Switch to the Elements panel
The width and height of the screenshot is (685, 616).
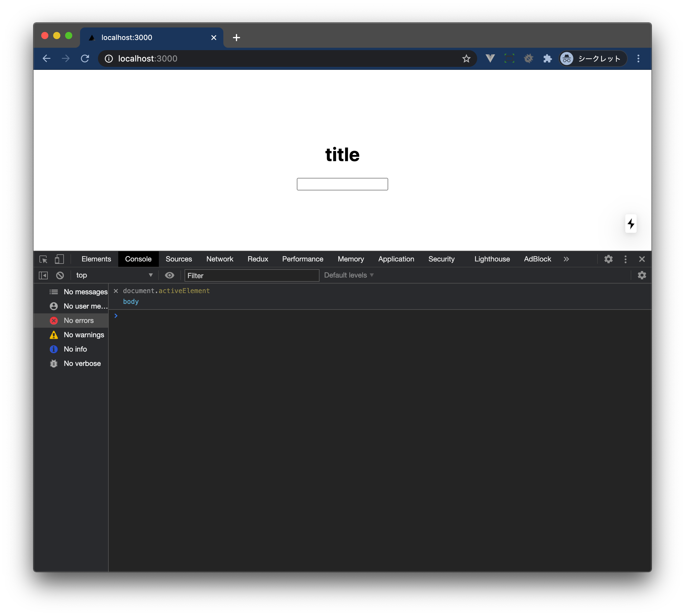point(96,259)
